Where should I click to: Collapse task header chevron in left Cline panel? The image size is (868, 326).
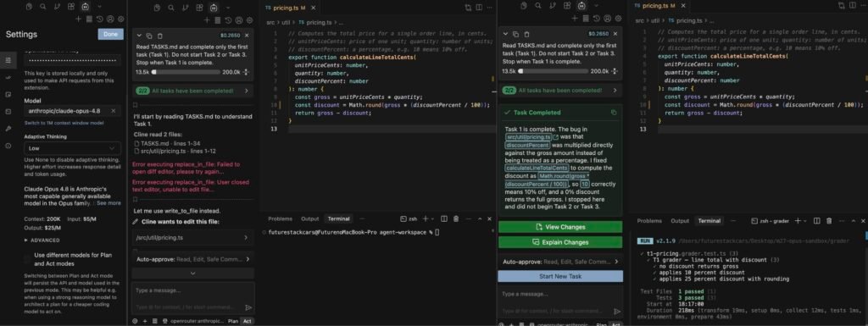(140, 35)
